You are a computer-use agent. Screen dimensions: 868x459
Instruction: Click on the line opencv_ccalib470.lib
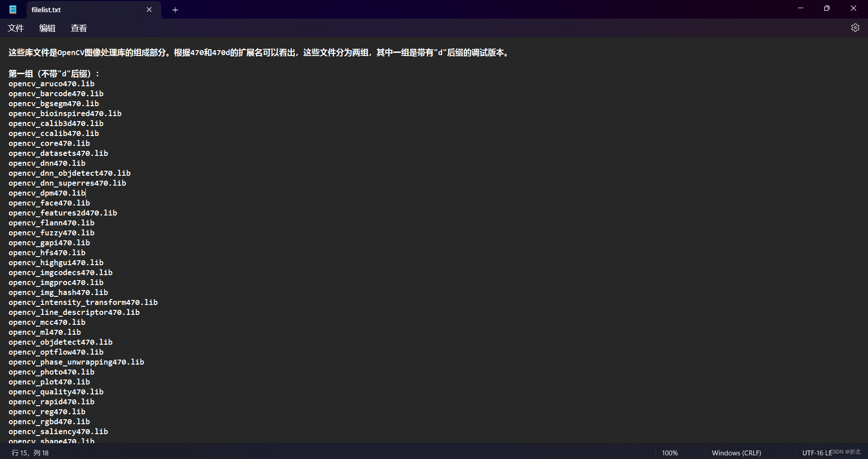point(54,133)
